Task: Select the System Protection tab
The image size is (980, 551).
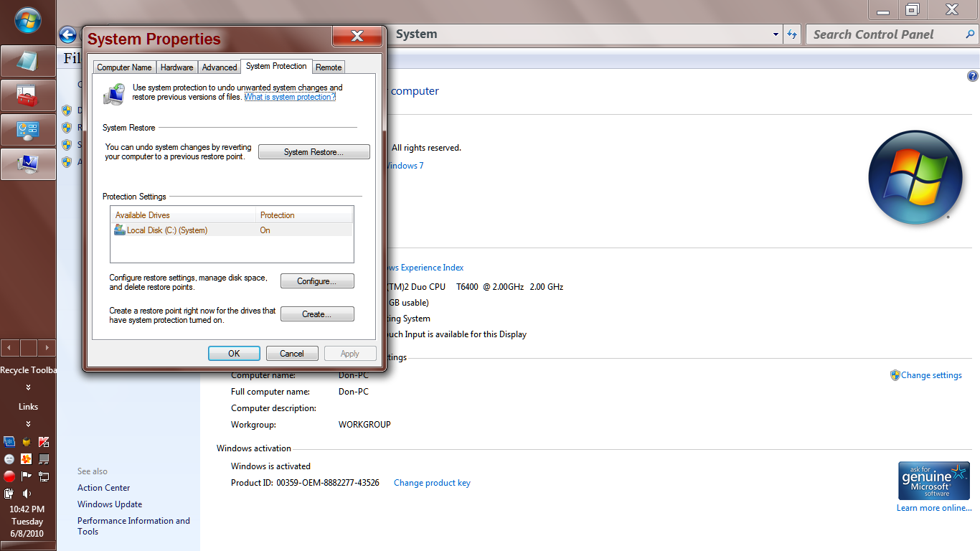Action: (276, 66)
